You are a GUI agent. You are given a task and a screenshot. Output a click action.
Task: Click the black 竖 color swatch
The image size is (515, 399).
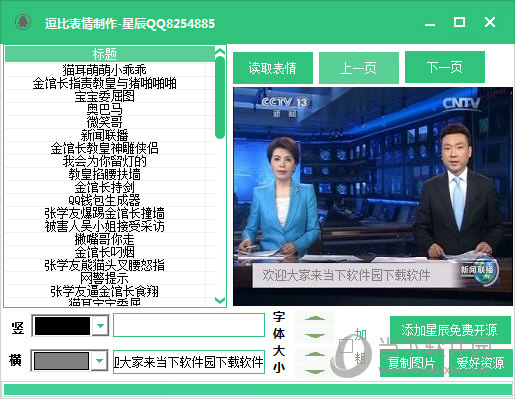click(x=62, y=326)
